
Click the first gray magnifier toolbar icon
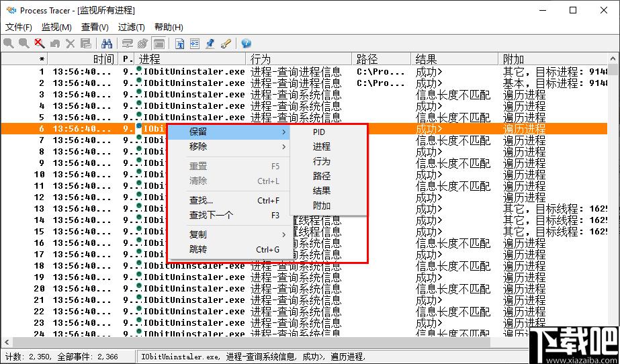[9, 43]
